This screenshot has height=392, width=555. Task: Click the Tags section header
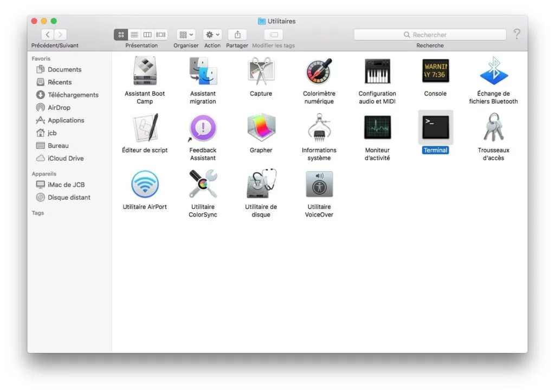tap(38, 213)
